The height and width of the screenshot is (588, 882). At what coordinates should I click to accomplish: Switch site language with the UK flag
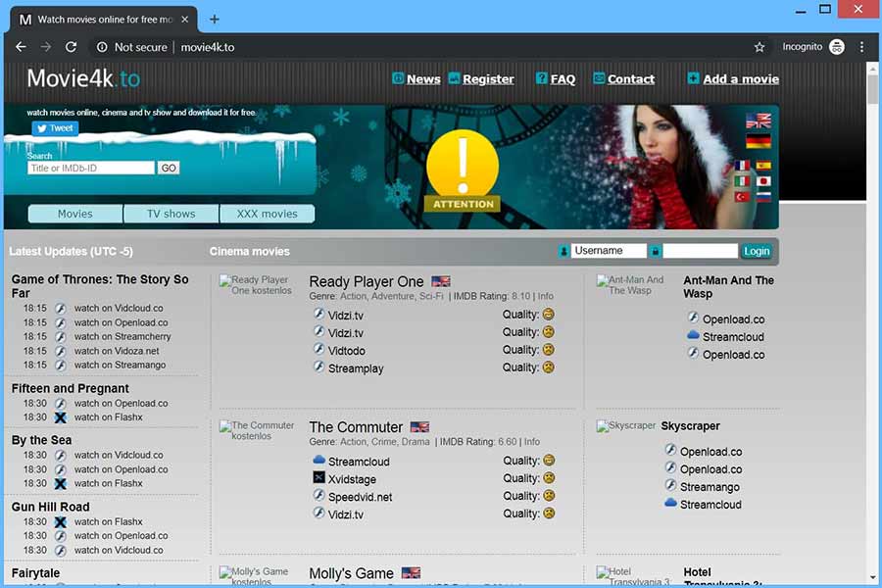(759, 121)
